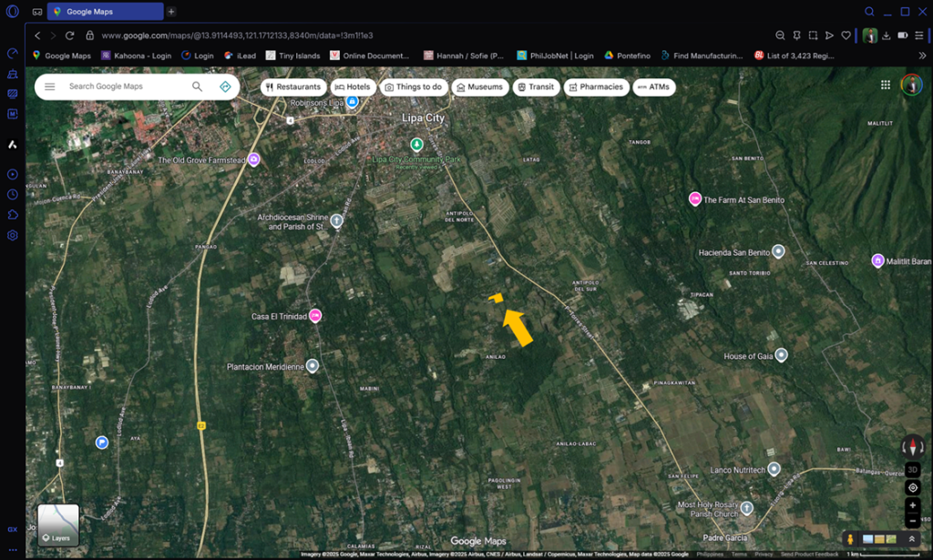
Task: Show your location on the map
Action: coord(912,487)
